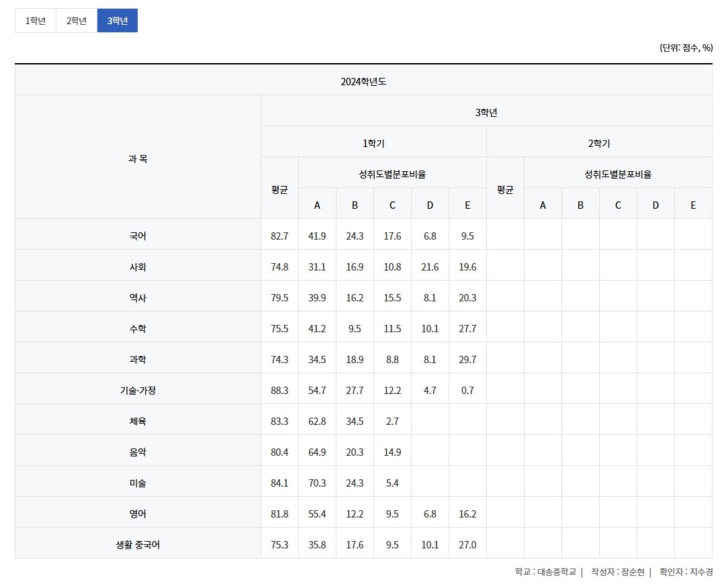Click the 수학 subject row label

(138, 329)
